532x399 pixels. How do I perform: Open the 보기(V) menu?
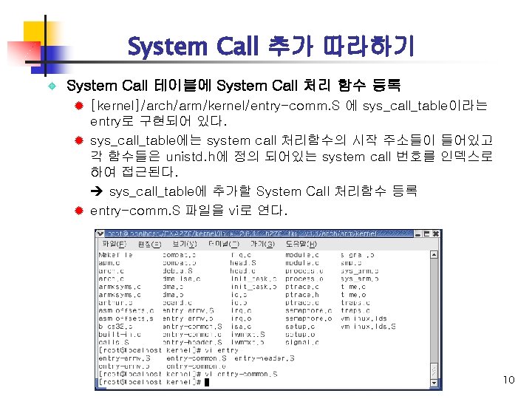coord(185,244)
